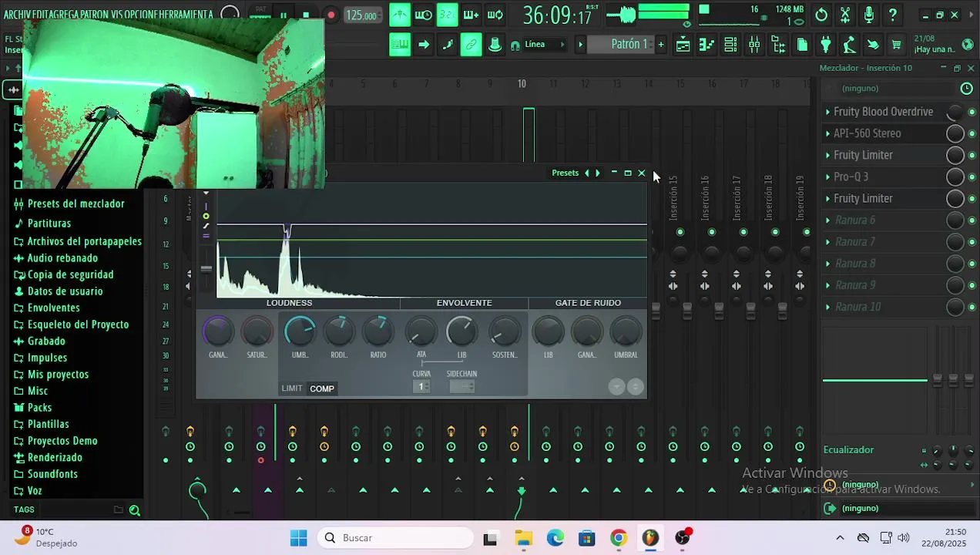Open the Línea snap dropdown
The image size is (980, 555).
545,45
